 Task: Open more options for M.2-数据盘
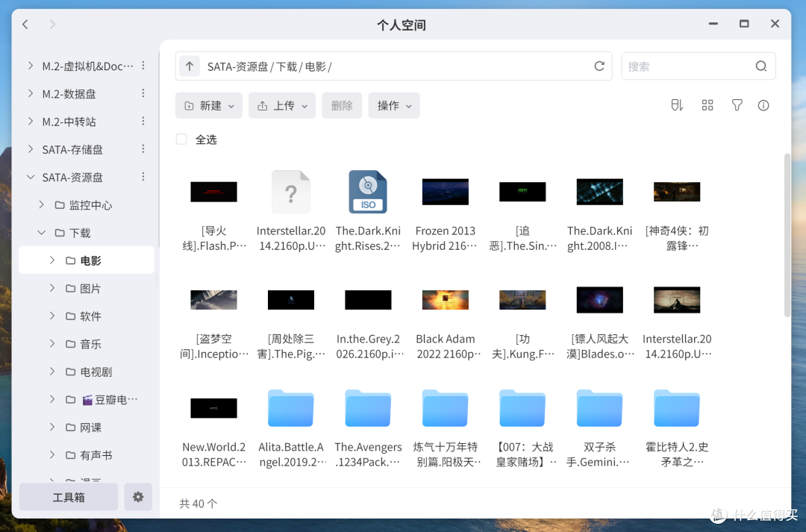(x=143, y=93)
